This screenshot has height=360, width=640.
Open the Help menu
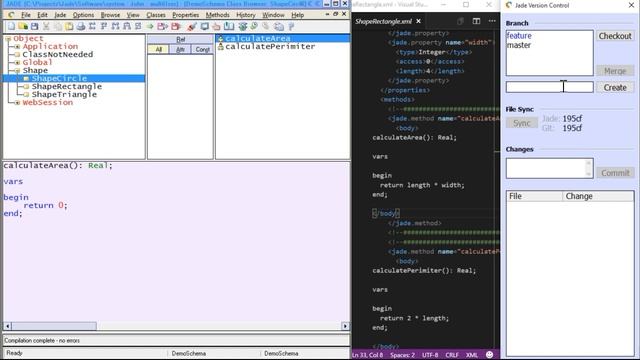pos(298,15)
